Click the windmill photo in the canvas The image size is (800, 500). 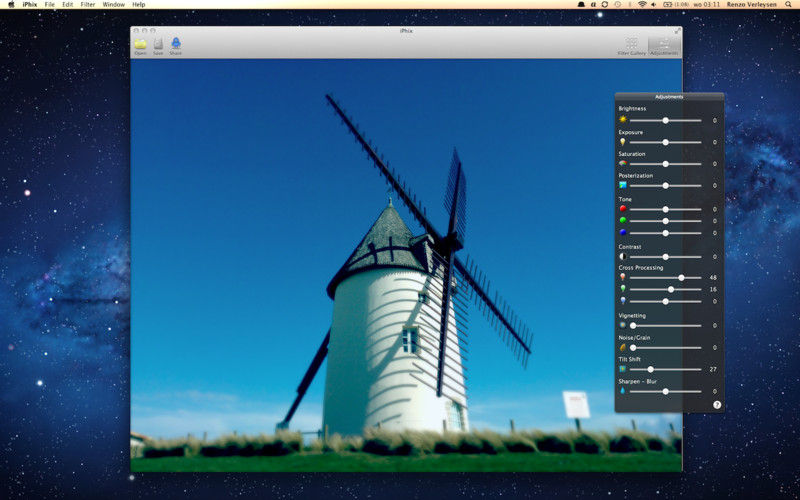(x=406, y=265)
